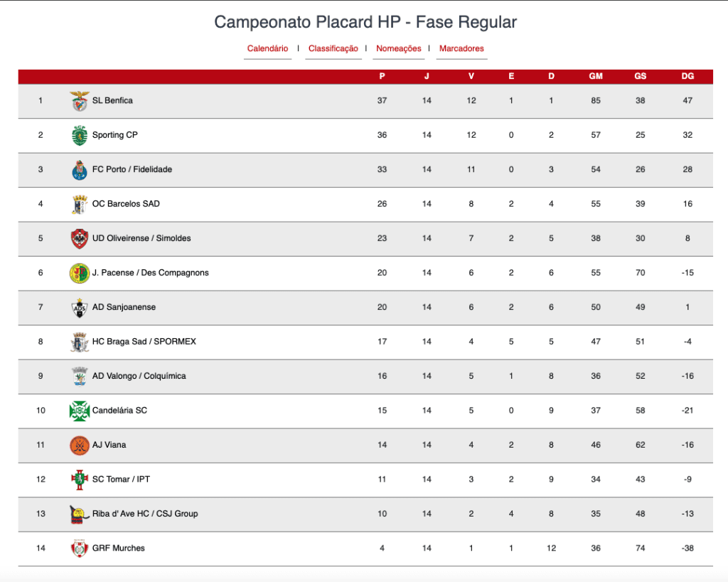This screenshot has height=582, width=728.
Task: Select the FC Porto / Fidelidade crest
Action: coord(80,170)
